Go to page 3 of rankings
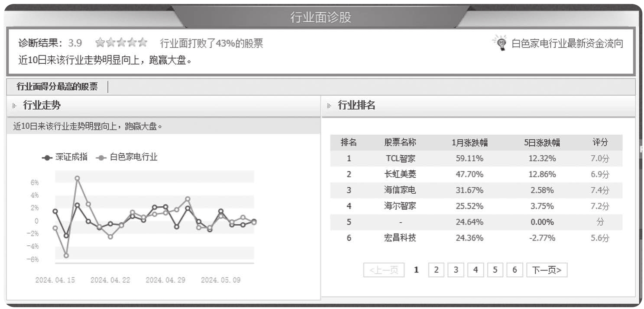Screen dimensions: 644x309 click(x=456, y=270)
